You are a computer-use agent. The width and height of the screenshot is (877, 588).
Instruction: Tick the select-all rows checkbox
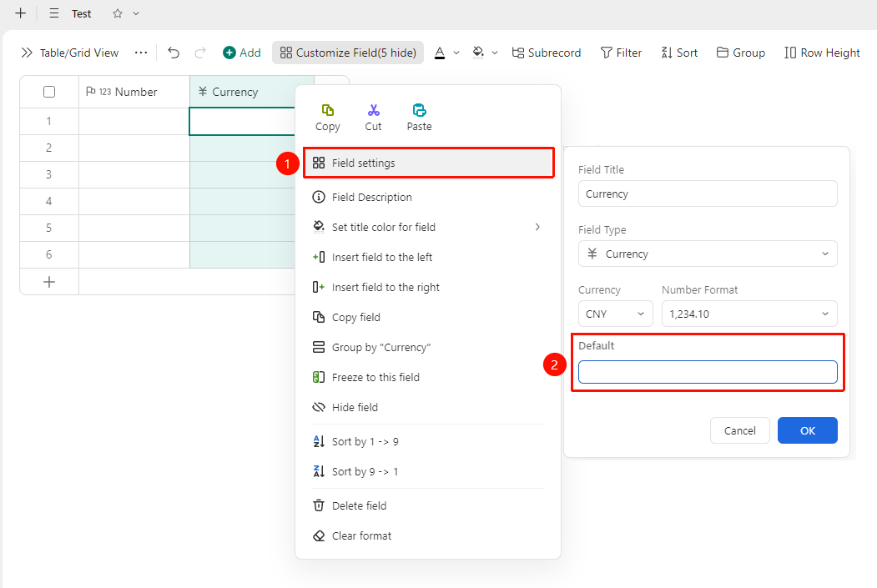click(49, 92)
